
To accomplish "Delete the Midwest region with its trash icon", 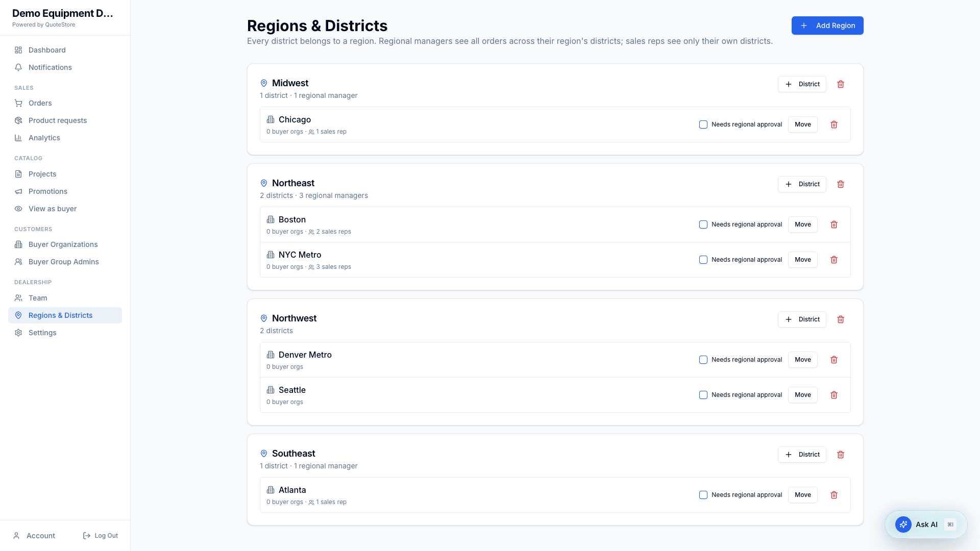I will pyautogui.click(x=841, y=84).
